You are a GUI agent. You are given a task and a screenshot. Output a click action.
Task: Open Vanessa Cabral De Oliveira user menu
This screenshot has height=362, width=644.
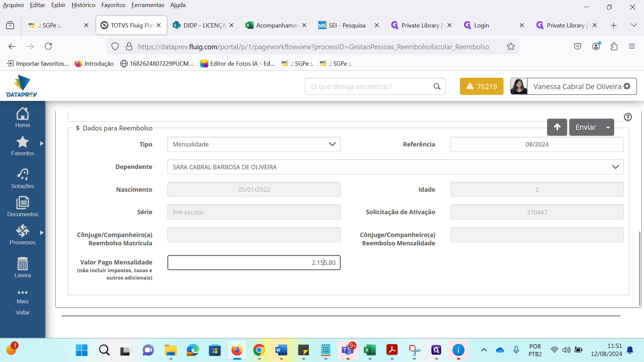click(582, 86)
